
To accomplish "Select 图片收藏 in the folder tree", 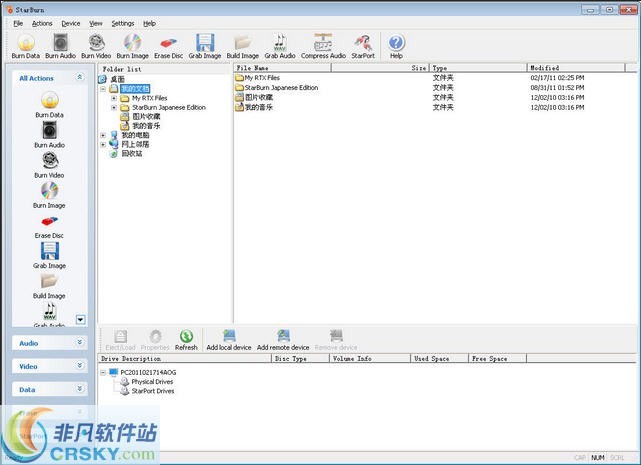I will point(146,117).
